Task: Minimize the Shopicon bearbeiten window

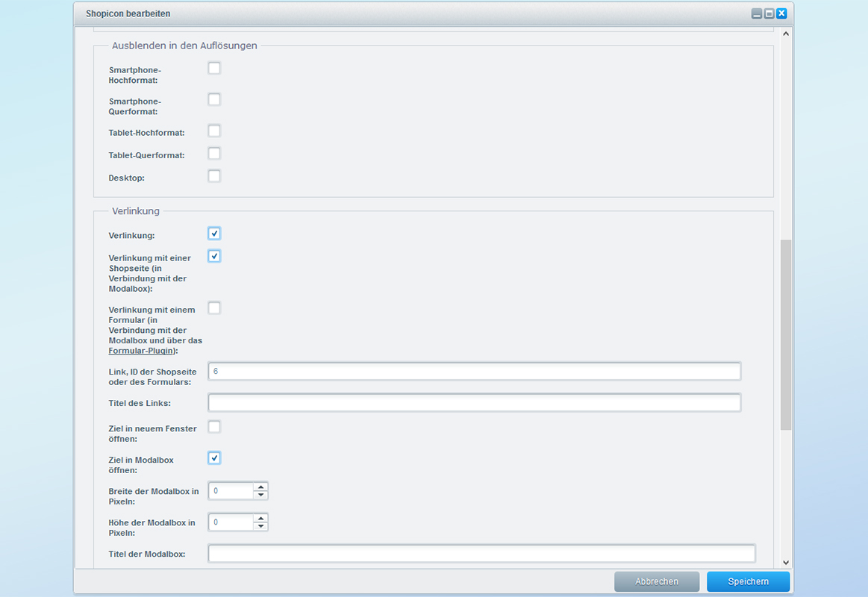Action: 756,14
